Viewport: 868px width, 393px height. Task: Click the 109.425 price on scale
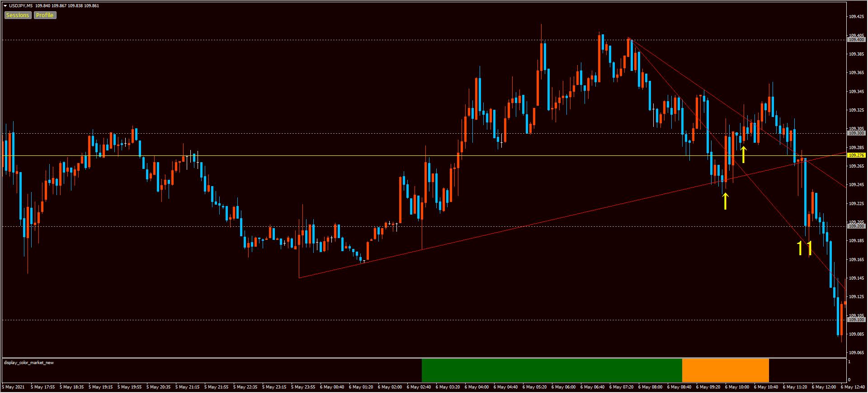[856, 17]
